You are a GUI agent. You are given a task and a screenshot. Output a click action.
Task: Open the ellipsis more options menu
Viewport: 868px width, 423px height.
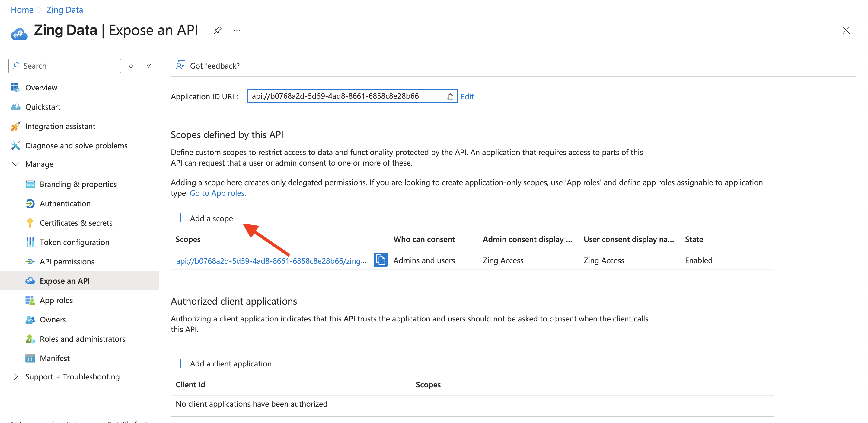(x=237, y=30)
